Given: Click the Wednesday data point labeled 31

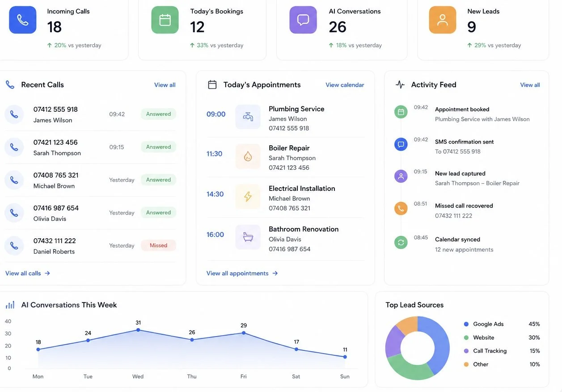Looking at the screenshot, I should point(138,330).
